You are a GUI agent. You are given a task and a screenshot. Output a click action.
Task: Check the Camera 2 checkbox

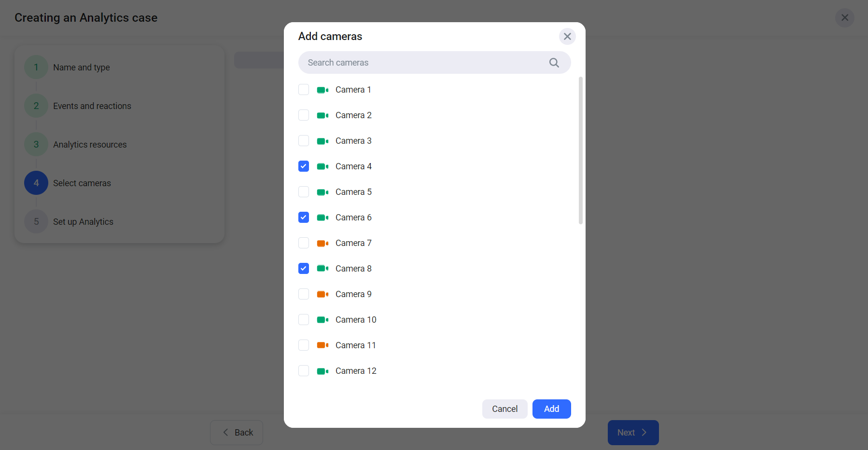click(304, 115)
